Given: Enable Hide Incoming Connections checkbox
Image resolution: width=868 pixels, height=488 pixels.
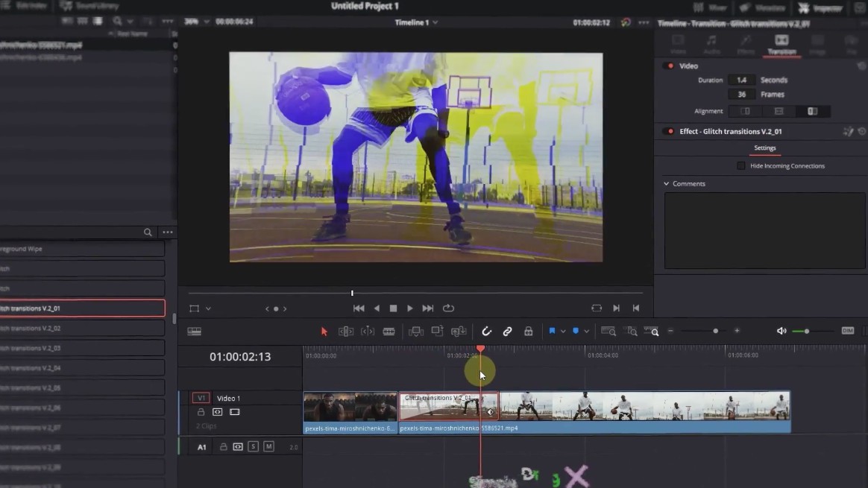Looking at the screenshot, I should click(x=741, y=166).
